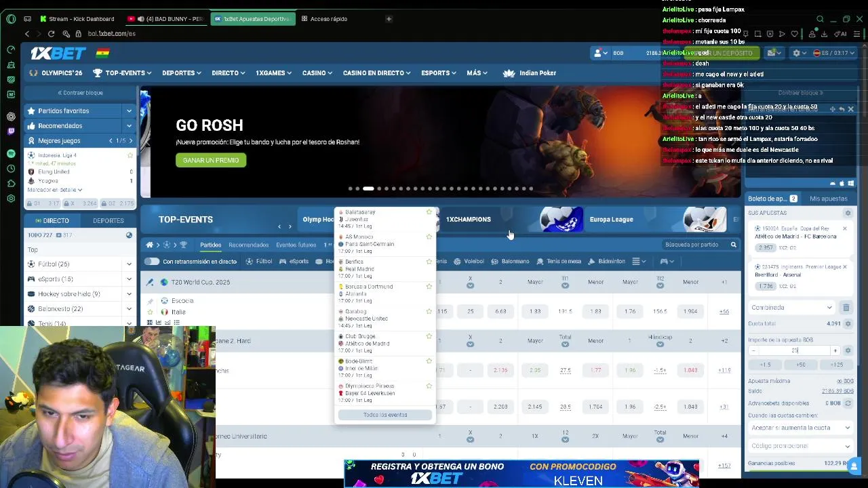Refresh available advancebets icon
Viewport: 868px width, 488px height.
point(848,403)
